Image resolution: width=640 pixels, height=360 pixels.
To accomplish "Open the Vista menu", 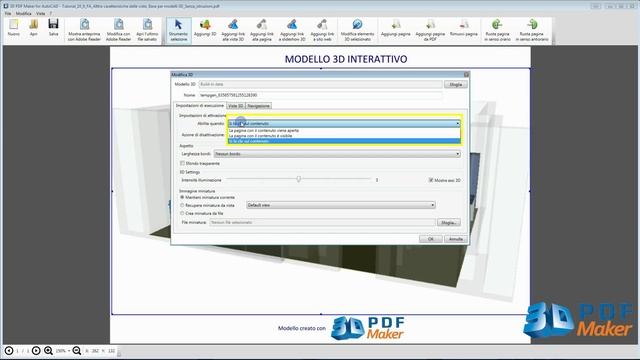I will 40,13.
